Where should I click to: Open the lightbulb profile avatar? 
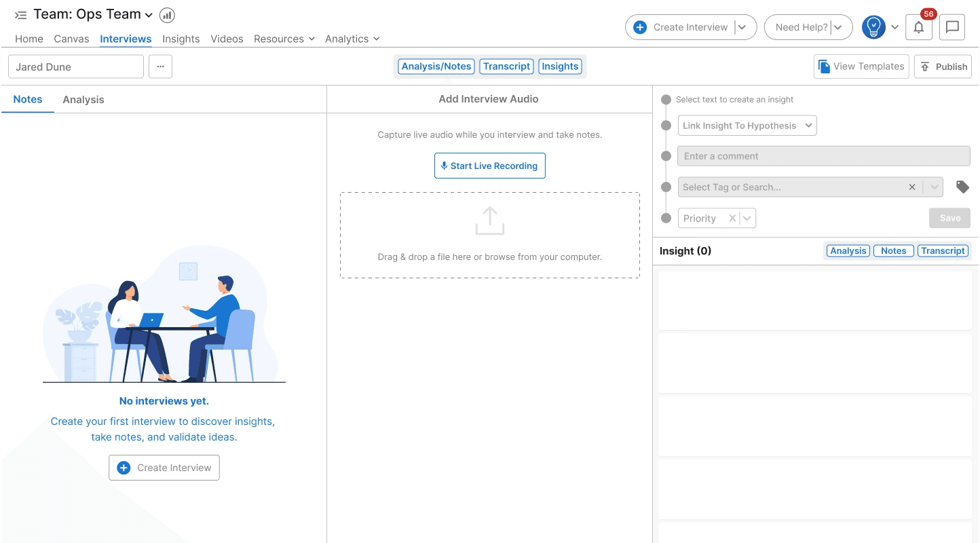(874, 27)
